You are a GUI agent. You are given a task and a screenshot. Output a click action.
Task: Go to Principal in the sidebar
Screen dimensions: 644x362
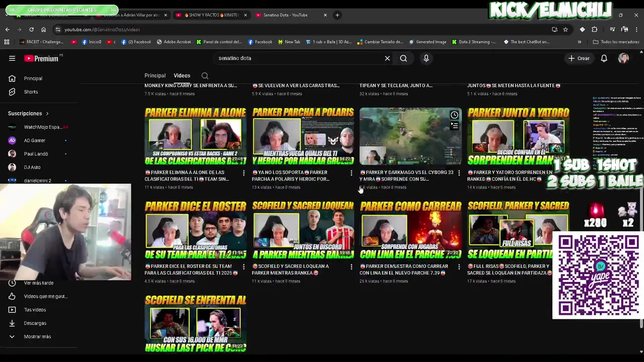(33, 78)
